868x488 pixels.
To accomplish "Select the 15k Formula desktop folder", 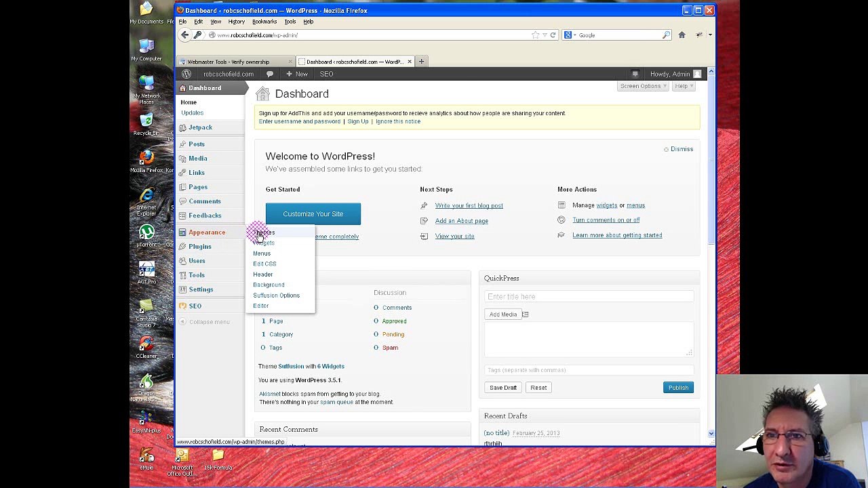I will pyautogui.click(x=218, y=460).
